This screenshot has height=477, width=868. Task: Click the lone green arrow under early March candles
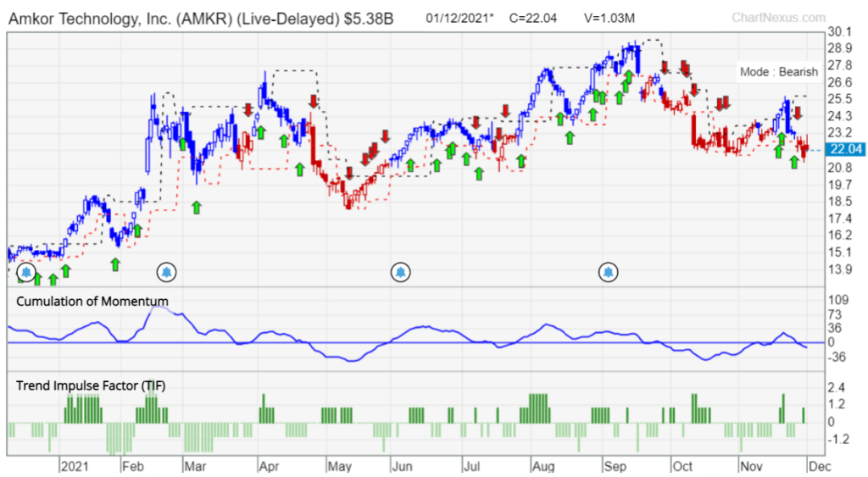pos(197,208)
